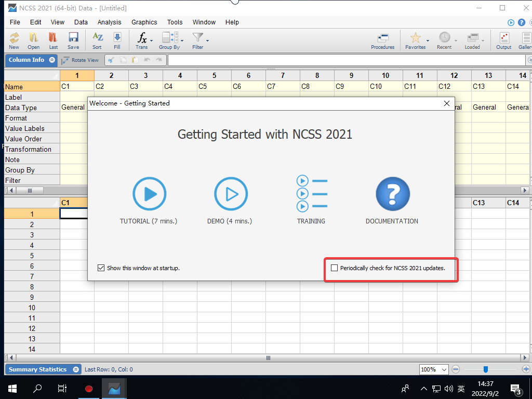532x399 pixels.
Task: Click the Loaded toolbar icon
Action: coord(472,41)
